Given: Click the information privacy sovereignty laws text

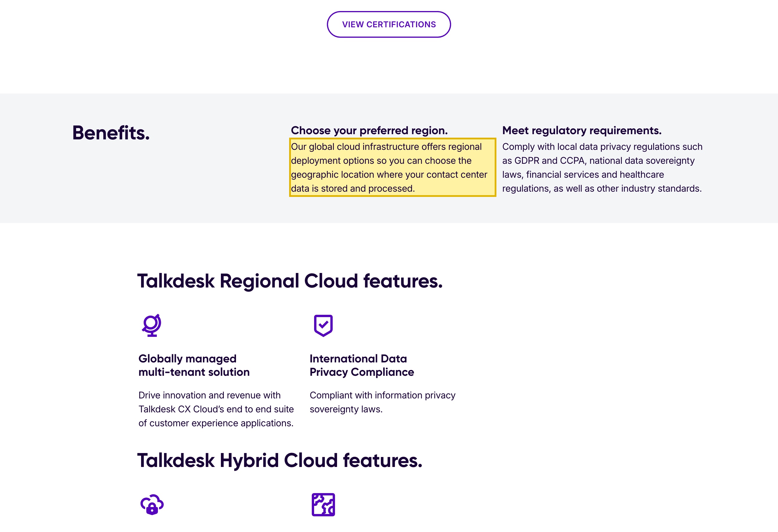Looking at the screenshot, I should pos(383,402).
